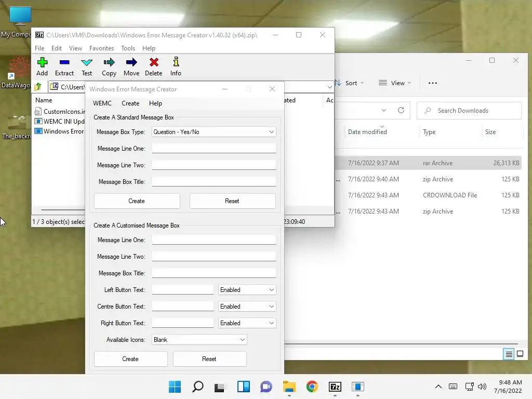Open Create menu in Error Message Creator

tap(130, 103)
